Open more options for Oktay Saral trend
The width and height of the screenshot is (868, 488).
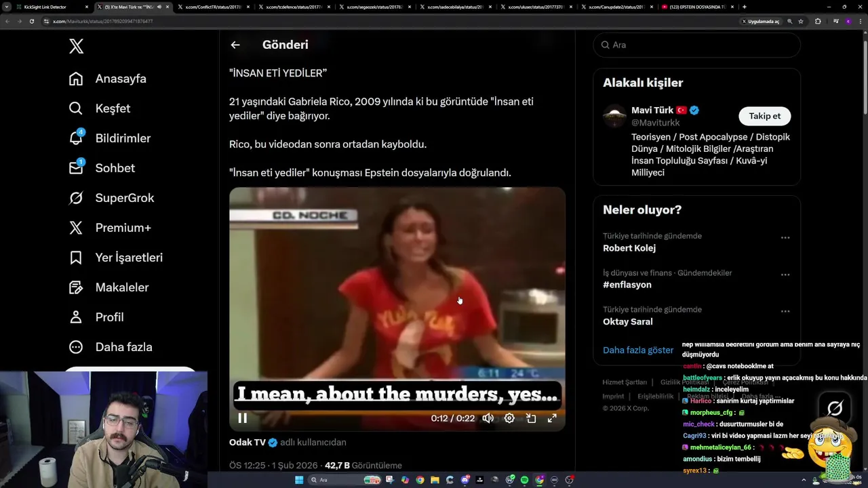pos(785,311)
